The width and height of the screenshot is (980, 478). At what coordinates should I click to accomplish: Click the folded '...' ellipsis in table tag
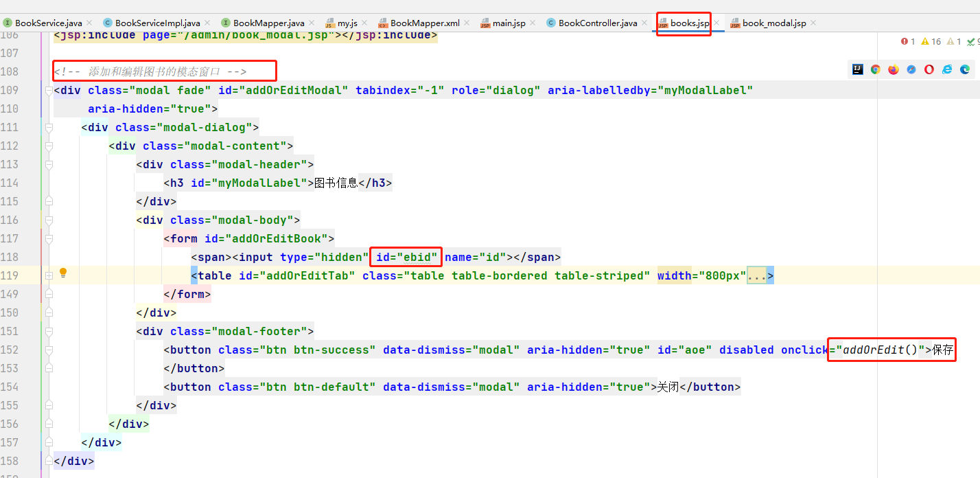tap(757, 275)
